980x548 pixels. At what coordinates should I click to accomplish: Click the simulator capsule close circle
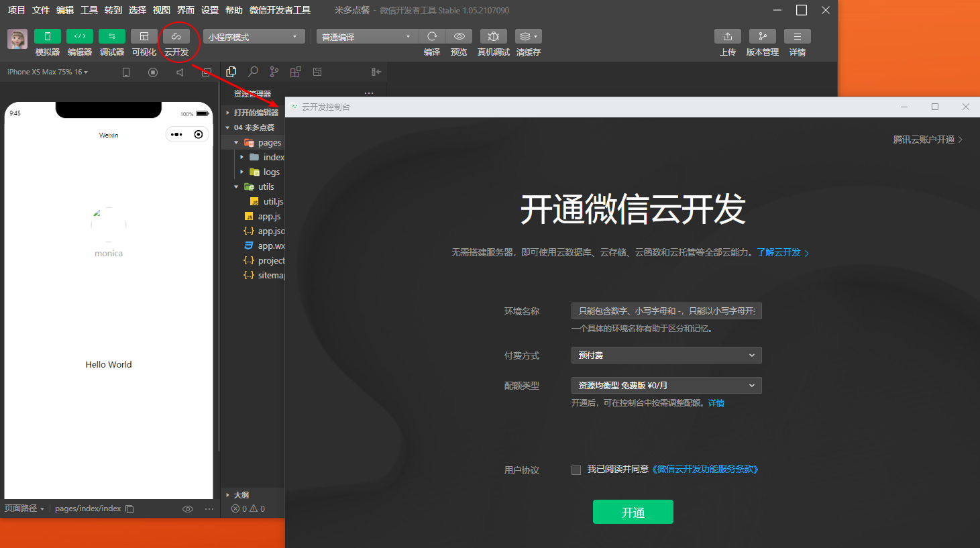199,134
